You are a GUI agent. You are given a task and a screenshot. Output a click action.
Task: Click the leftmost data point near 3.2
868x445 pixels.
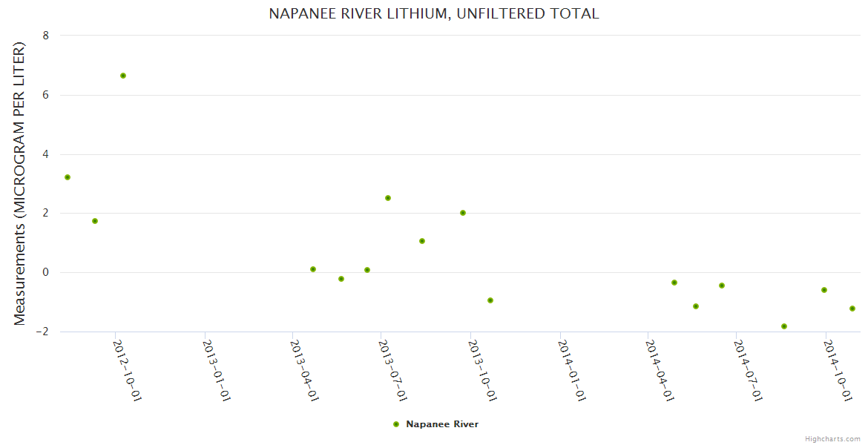[x=68, y=177]
